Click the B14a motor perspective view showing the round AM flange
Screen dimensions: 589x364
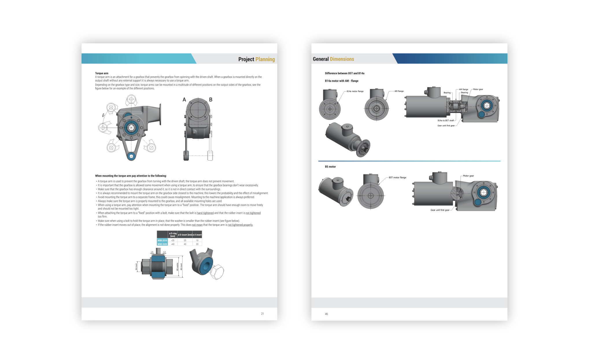[348, 140]
